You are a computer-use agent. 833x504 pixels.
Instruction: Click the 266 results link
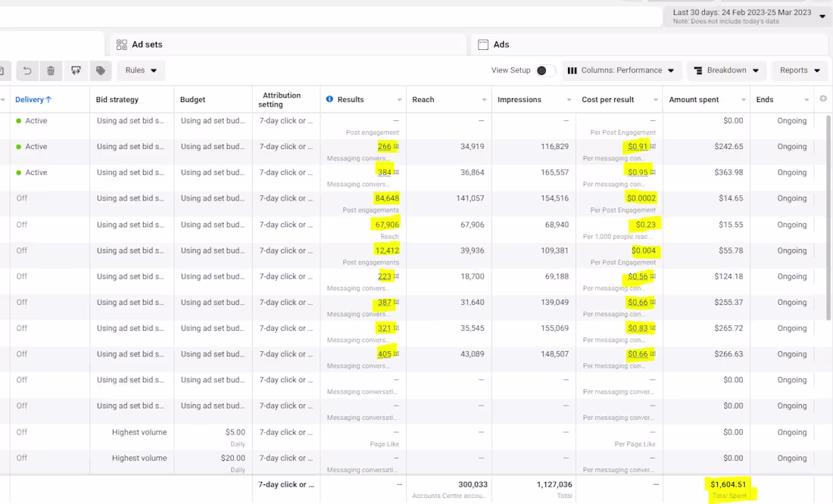click(x=384, y=147)
